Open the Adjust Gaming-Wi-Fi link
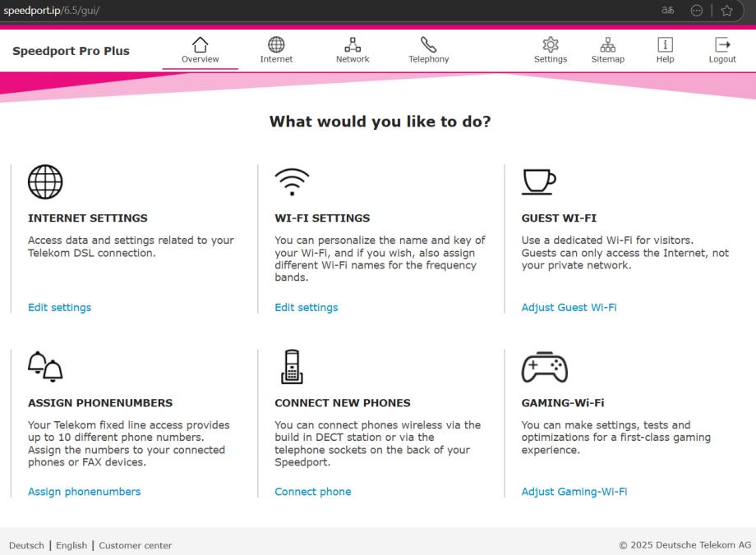This screenshot has width=756, height=555. click(574, 492)
